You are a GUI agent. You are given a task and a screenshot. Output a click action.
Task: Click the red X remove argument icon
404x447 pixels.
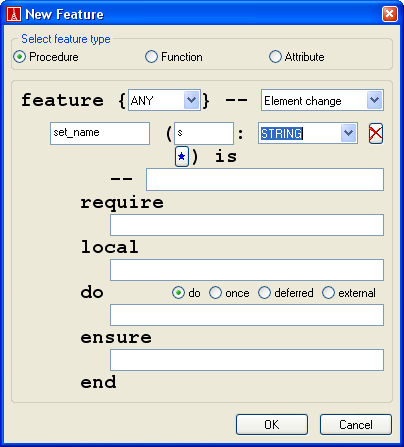click(376, 134)
